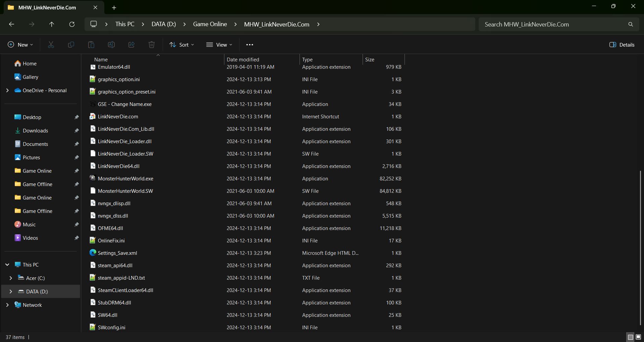644x342 pixels.
Task: Open the View dropdown menu
Action: pos(219,45)
